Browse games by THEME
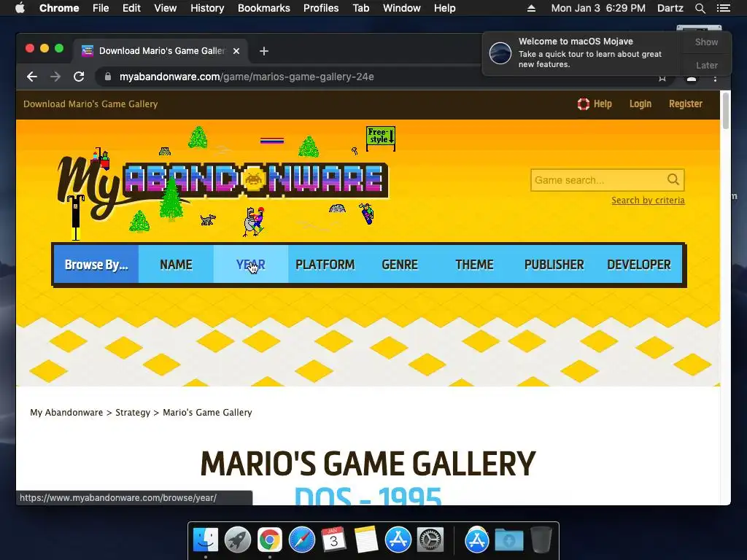Viewport: 747px width, 560px height. coord(474,265)
